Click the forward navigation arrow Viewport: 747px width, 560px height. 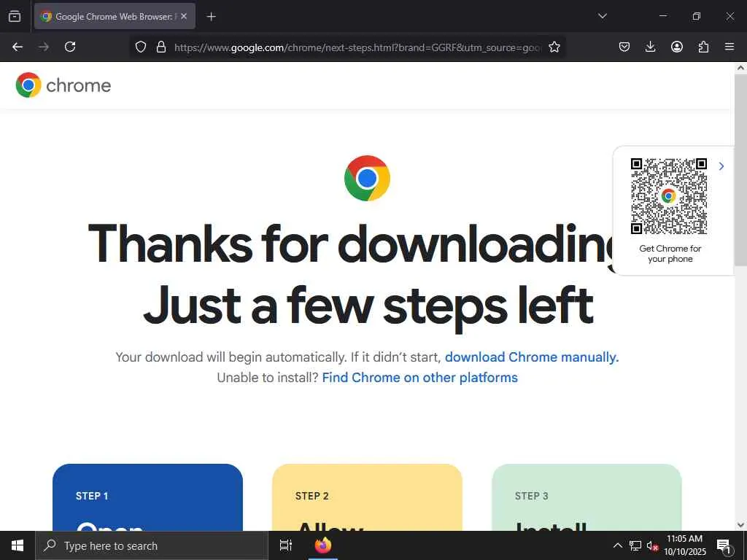point(44,47)
